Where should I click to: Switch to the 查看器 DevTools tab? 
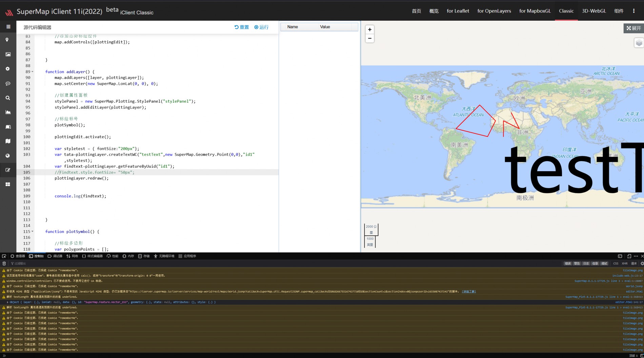[x=18, y=256]
